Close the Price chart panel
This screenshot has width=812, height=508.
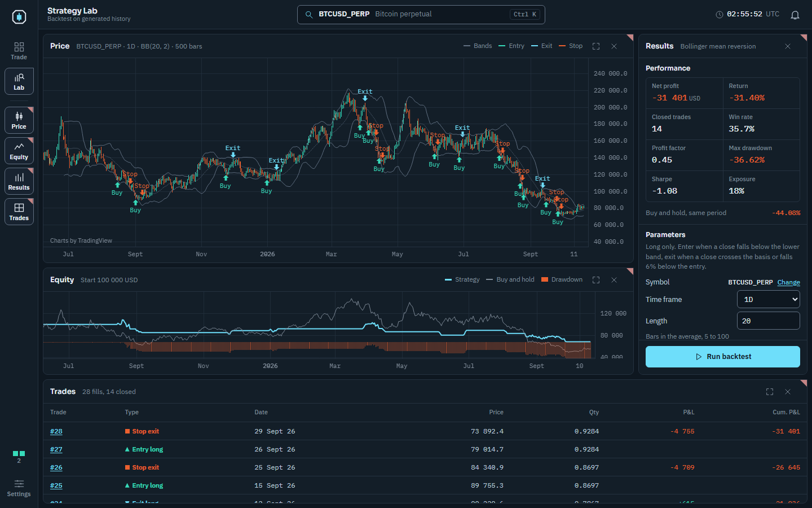point(614,46)
